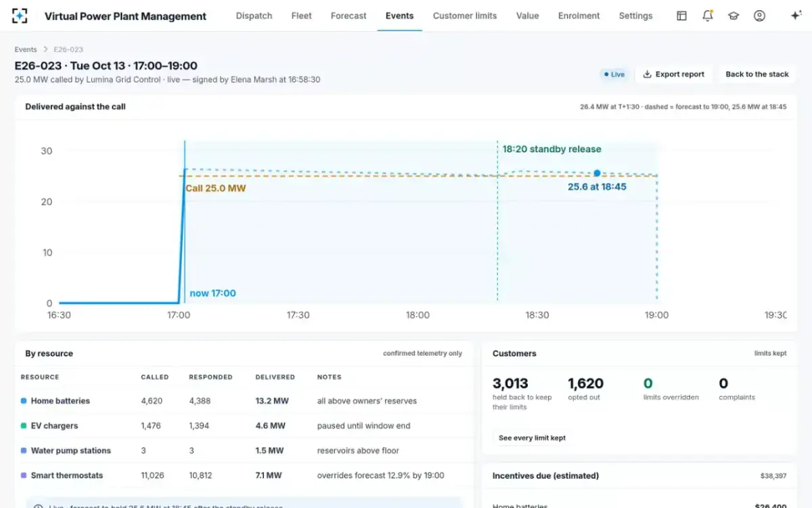Click the 0 limits overridden figure
The width and height of the screenshot is (812, 508).
(648, 383)
